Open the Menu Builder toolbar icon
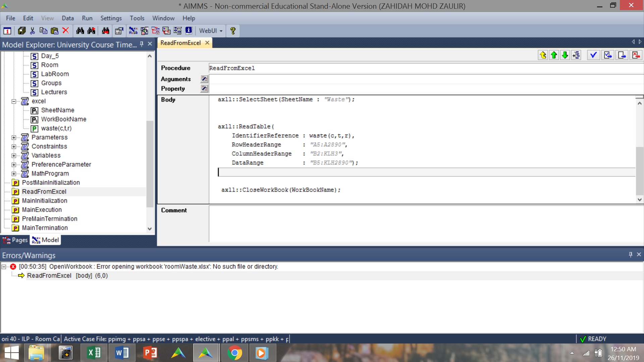The height and width of the screenshot is (362, 644). (x=177, y=31)
